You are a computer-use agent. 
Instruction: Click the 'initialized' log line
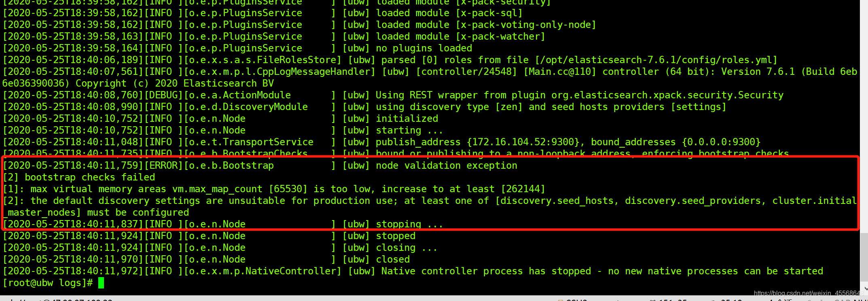[x=220, y=119]
